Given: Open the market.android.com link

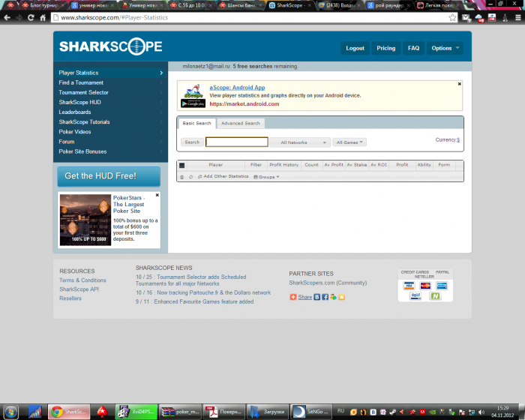Looking at the screenshot, I should pyautogui.click(x=244, y=103).
